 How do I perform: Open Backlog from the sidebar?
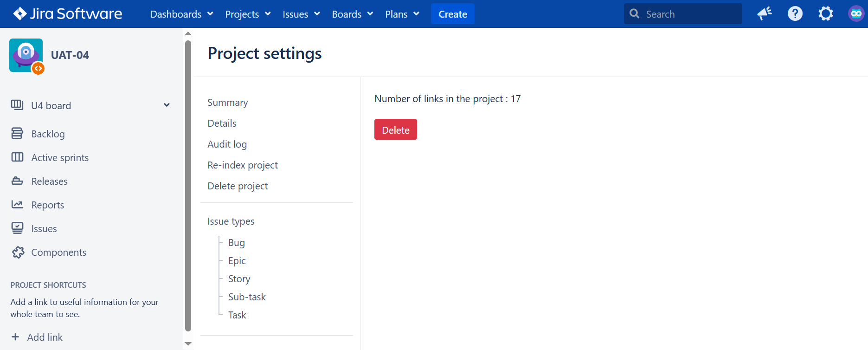point(48,134)
